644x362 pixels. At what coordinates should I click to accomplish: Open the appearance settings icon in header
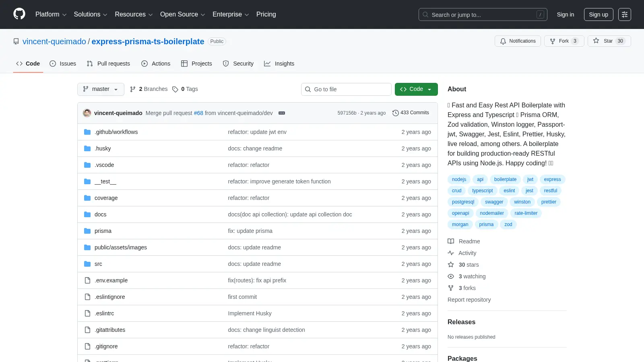pos(625,14)
